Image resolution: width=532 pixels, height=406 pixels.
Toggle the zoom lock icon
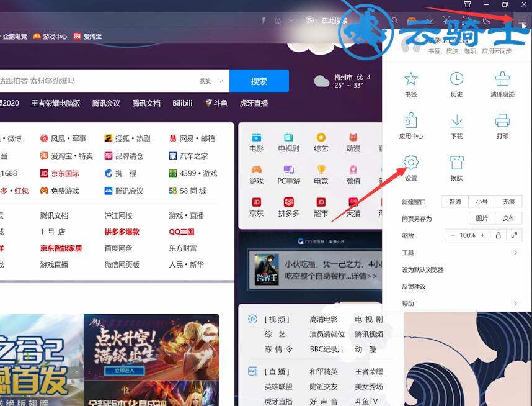click(x=498, y=235)
